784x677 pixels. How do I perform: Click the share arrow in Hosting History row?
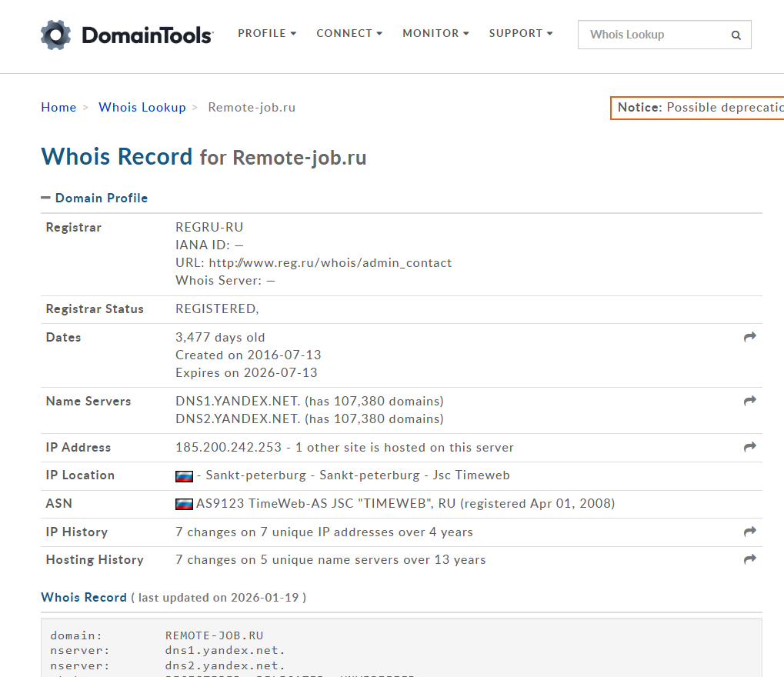(749, 559)
